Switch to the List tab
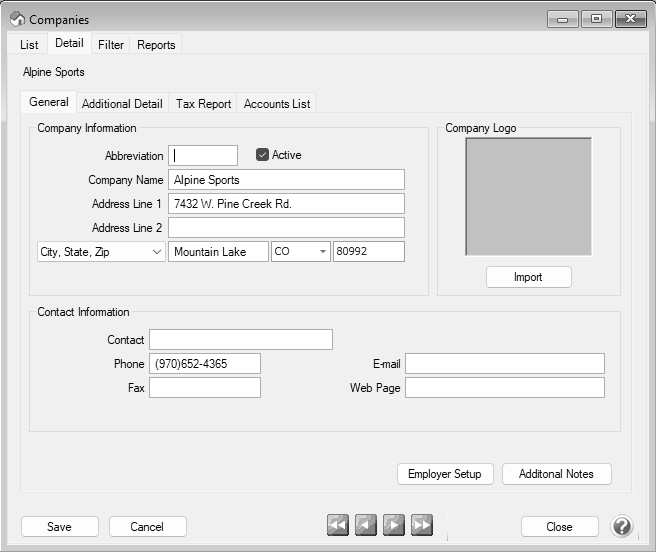 [29, 45]
